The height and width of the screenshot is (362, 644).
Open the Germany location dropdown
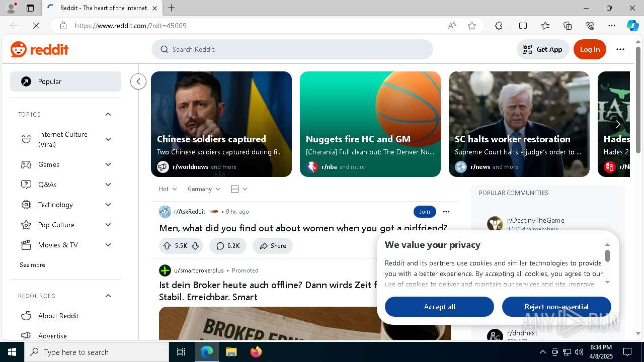click(204, 189)
